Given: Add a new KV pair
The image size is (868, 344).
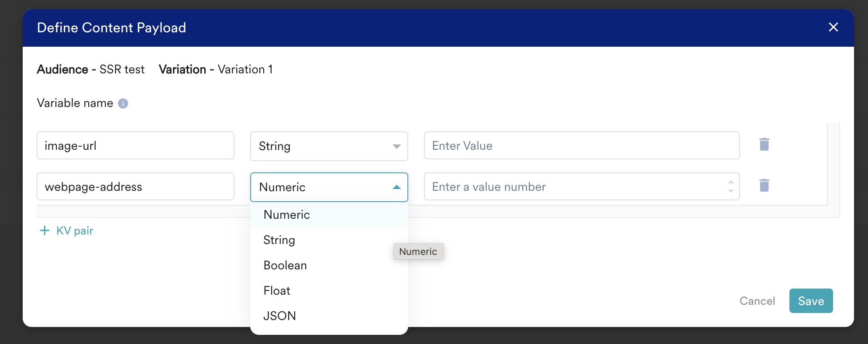Looking at the screenshot, I should [x=67, y=231].
